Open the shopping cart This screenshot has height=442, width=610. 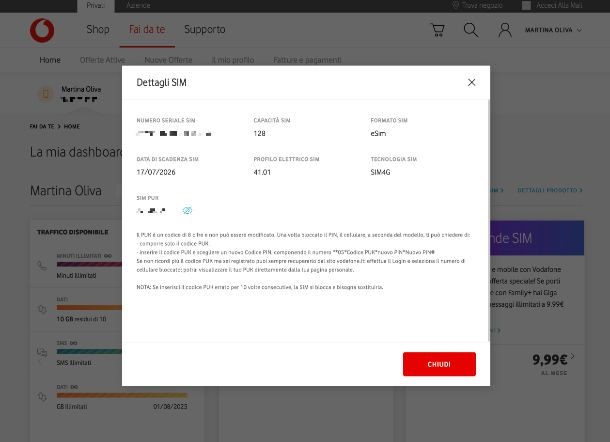click(438, 30)
